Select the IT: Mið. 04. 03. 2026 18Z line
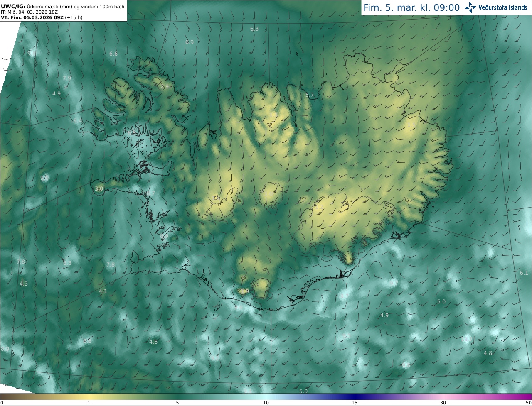The width and height of the screenshot is (532, 406). (30, 12)
